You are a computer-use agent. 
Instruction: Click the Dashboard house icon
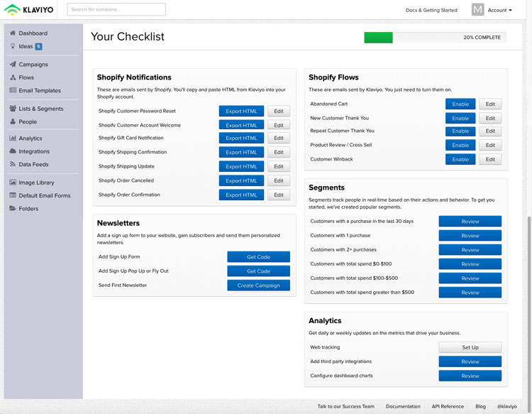[x=13, y=33]
